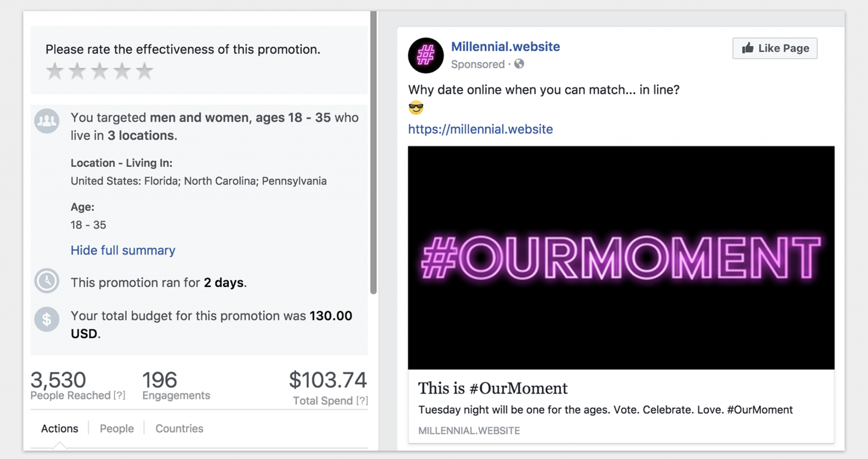The image size is (868, 459).
Task: Click the globe public audience icon
Action: click(x=519, y=64)
